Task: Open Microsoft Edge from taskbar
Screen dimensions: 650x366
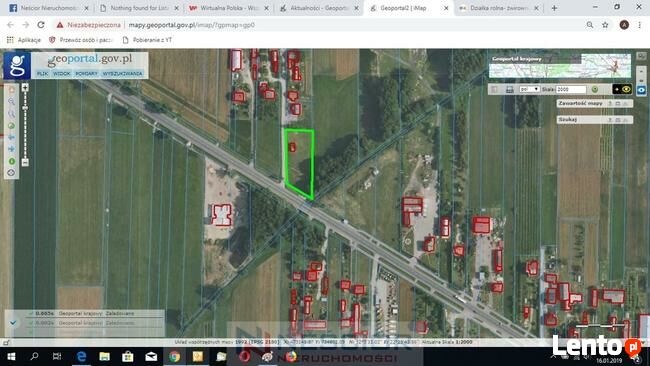Action: [82, 356]
